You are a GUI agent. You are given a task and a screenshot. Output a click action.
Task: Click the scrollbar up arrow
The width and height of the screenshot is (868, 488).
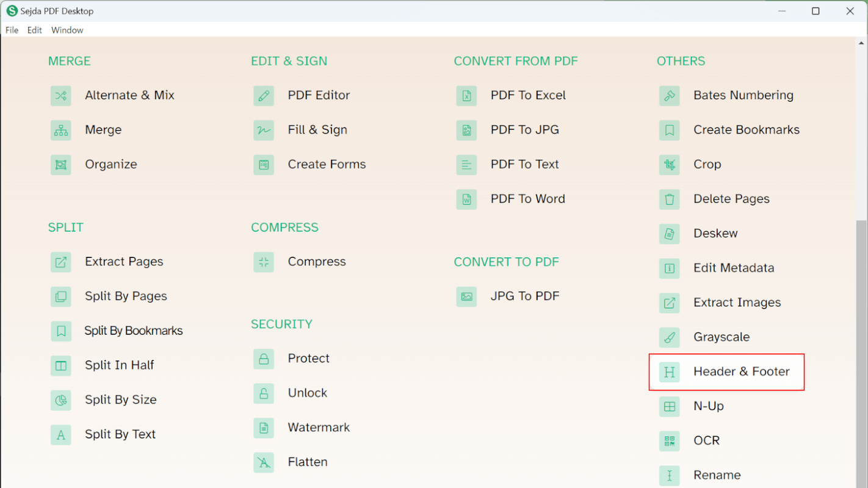point(862,42)
